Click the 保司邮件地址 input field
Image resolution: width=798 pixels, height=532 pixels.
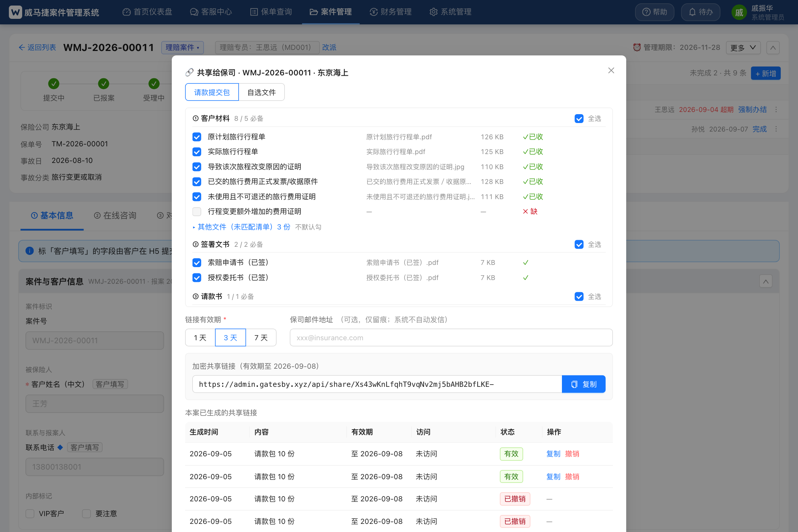click(x=451, y=338)
